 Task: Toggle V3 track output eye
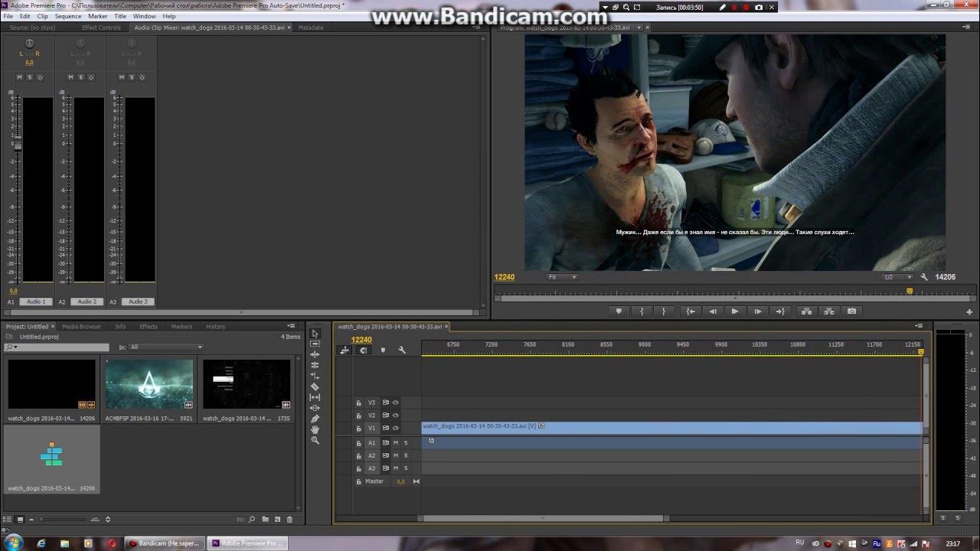tap(396, 403)
